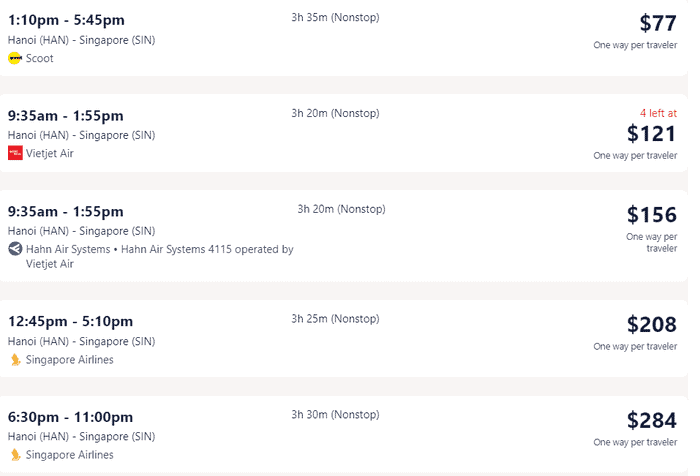The image size is (700, 476).
Task: Click the 3h 25m (Nonstop) duration label
Action: (335, 319)
